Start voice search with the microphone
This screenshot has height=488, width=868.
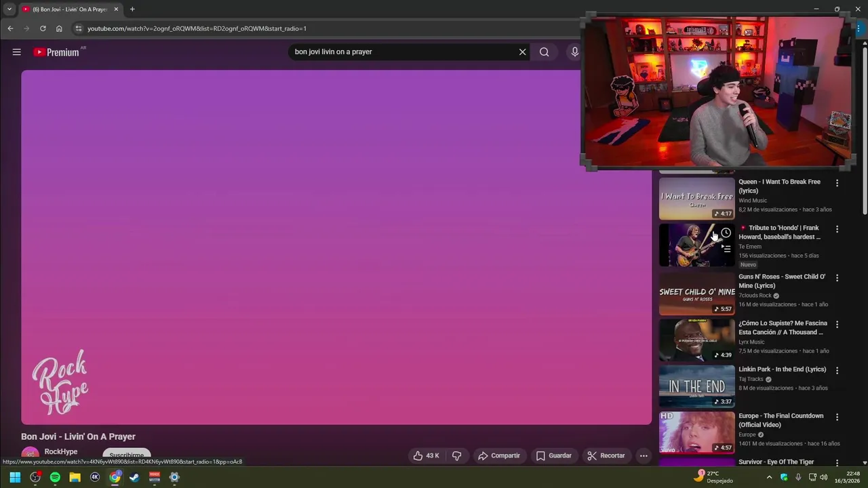(x=574, y=52)
